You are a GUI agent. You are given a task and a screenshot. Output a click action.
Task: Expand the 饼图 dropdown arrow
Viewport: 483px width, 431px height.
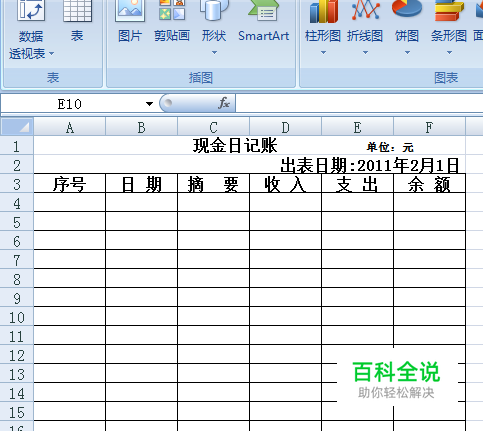click(x=407, y=53)
